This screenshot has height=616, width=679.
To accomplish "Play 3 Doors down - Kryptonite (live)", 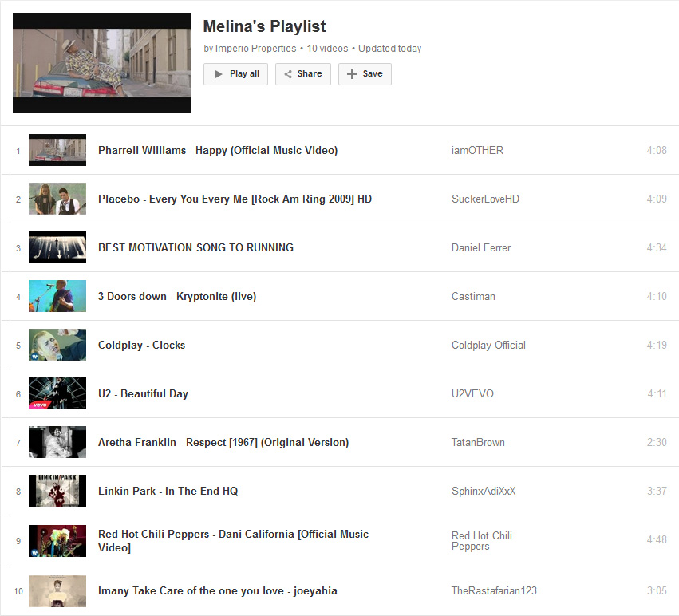I will 177,296.
